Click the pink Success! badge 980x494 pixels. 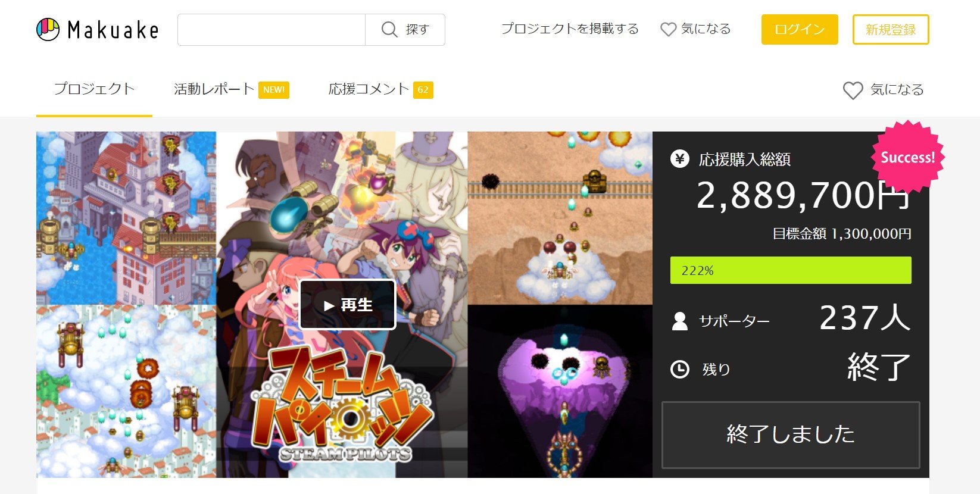point(907,157)
